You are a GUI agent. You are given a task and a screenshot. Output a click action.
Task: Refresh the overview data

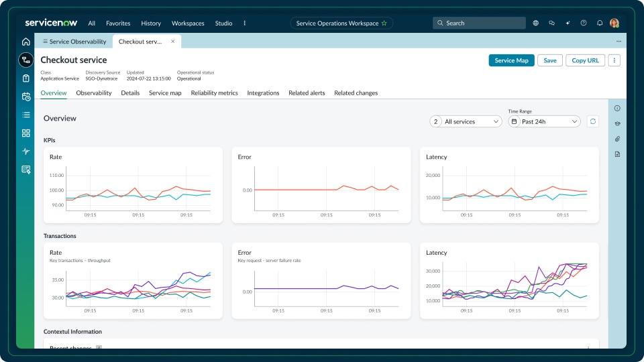click(592, 121)
